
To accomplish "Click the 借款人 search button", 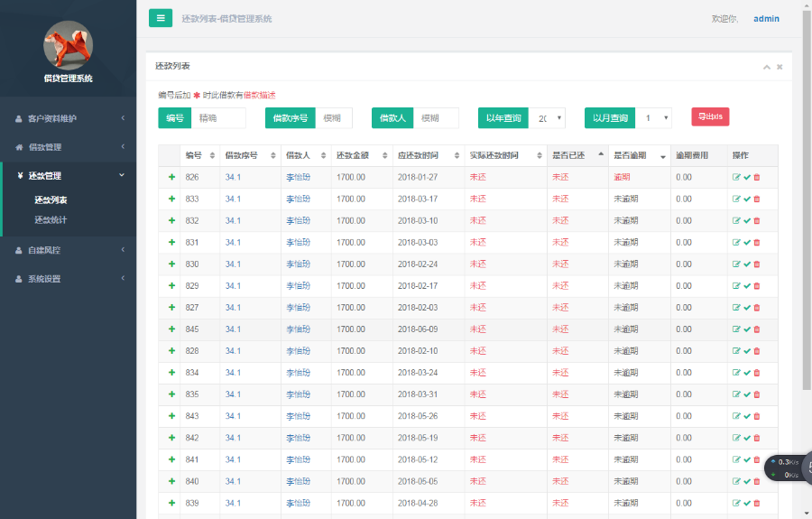I will coord(392,118).
